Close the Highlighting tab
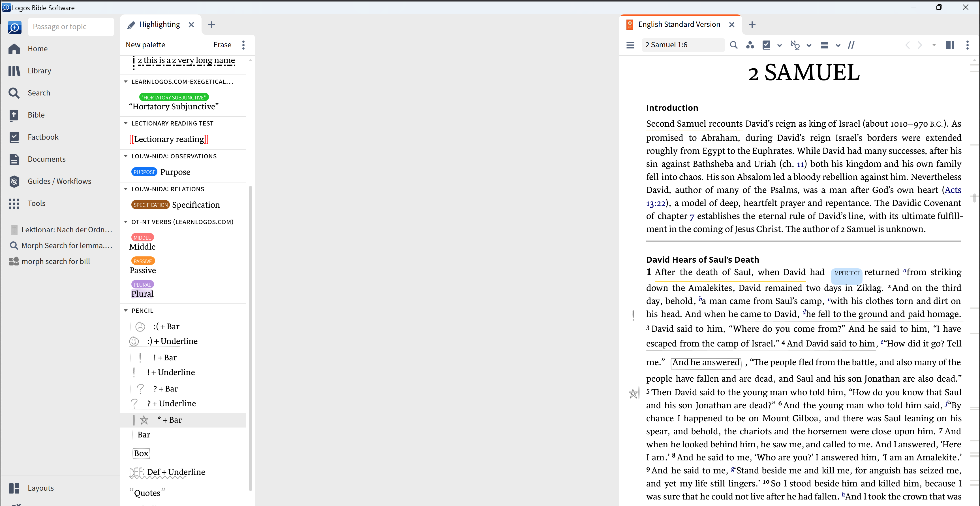Screen dimensions: 980x506 pyautogui.click(x=191, y=25)
